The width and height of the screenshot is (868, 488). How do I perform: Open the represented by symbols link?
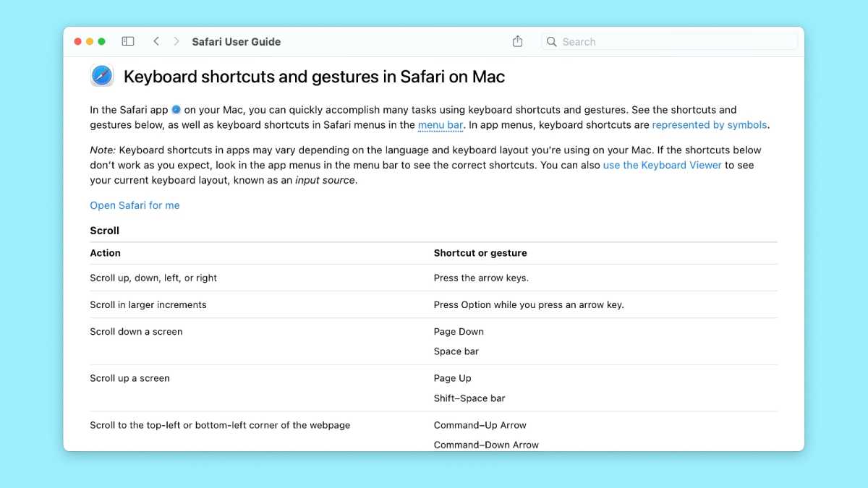(710, 124)
